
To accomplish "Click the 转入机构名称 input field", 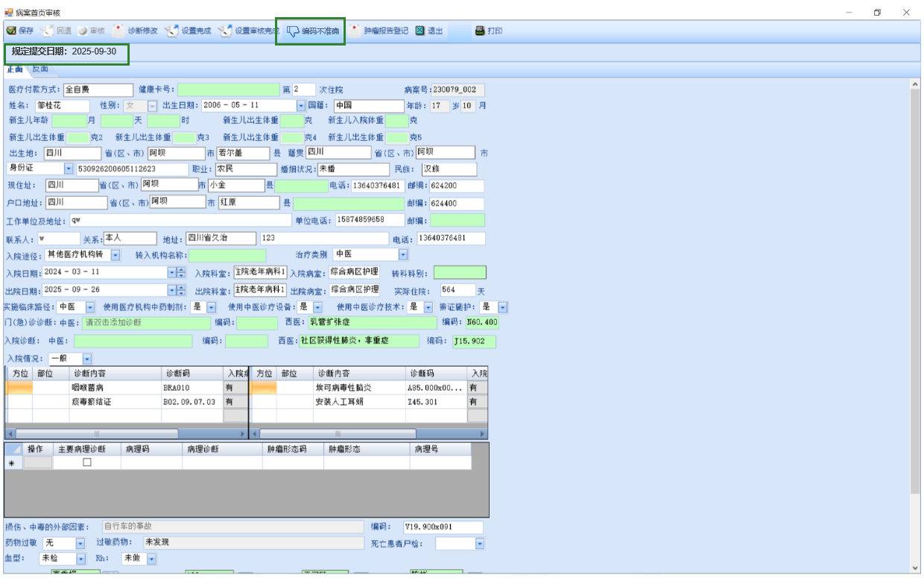I will point(227,255).
